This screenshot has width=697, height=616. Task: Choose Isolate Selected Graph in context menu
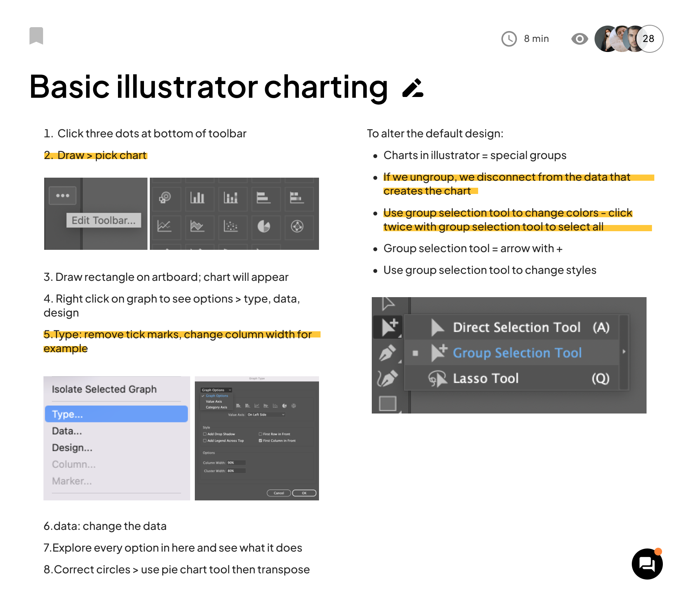pos(104,389)
